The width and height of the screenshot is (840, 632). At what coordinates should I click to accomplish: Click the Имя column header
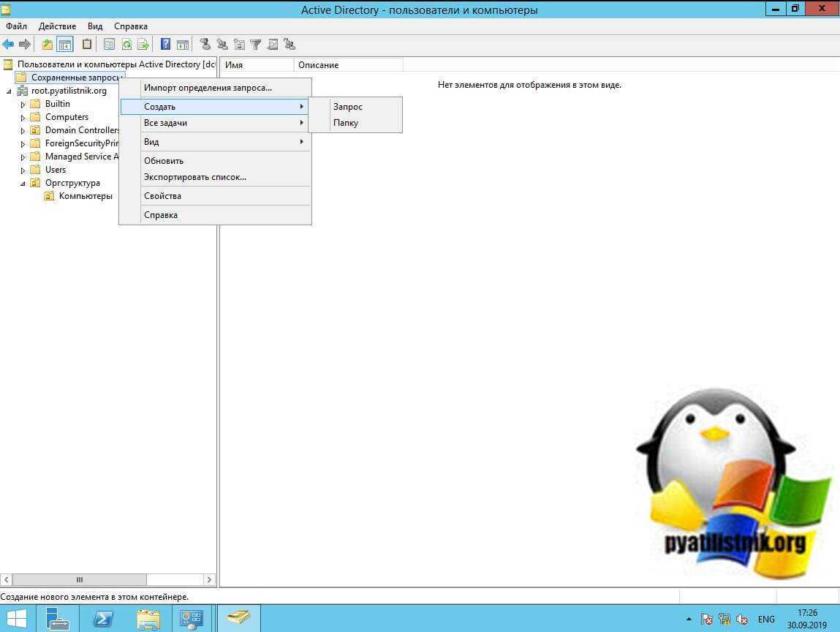(x=256, y=65)
